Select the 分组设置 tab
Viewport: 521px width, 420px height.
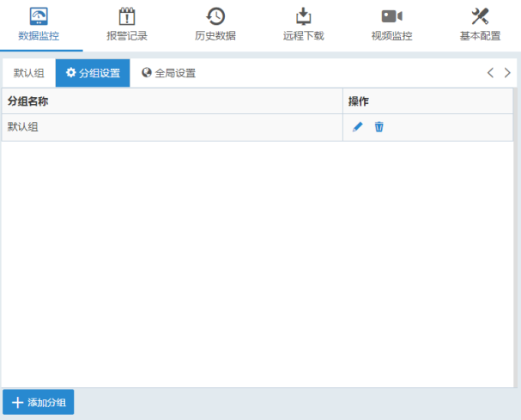click(93, 73)
